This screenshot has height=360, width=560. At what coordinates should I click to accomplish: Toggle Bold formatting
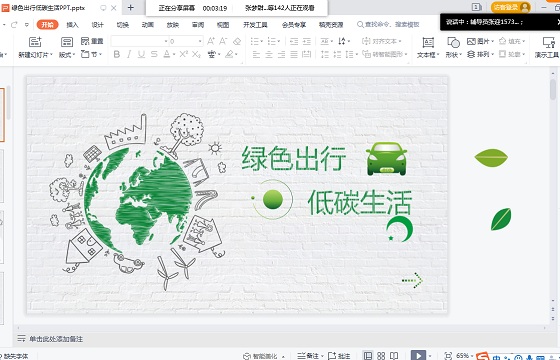[x=116, y=54]
